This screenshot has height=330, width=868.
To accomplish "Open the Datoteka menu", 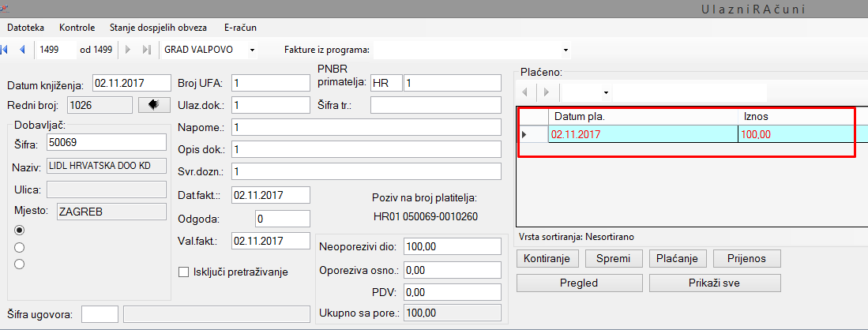I will coord(26,27).
